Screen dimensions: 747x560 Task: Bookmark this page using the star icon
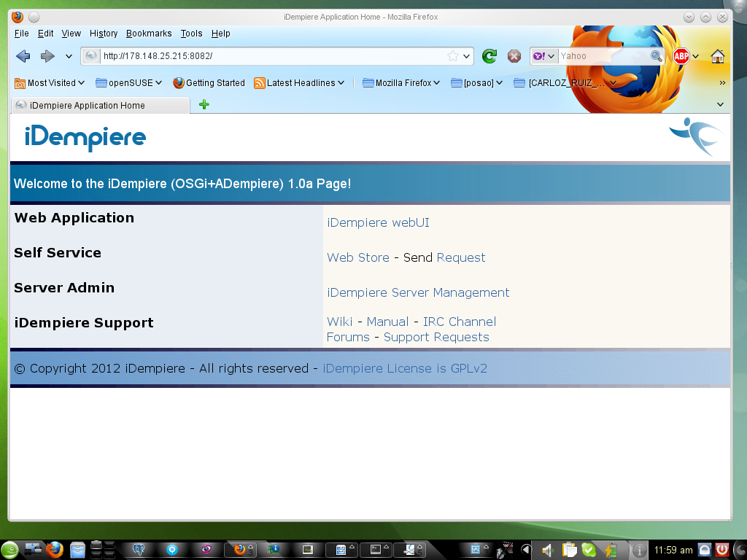pyautogui.click(x=453, y=56)
